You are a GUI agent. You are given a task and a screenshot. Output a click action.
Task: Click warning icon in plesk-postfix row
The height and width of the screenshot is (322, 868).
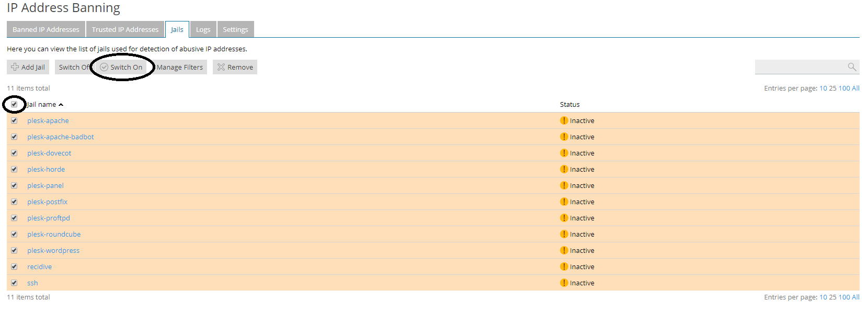click(x=564, y=202)
